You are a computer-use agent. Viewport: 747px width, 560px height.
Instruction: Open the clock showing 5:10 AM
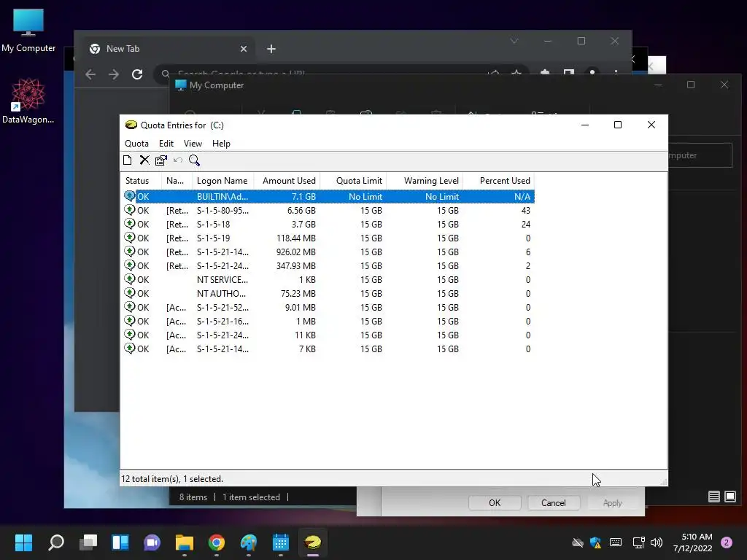[693, 542]
